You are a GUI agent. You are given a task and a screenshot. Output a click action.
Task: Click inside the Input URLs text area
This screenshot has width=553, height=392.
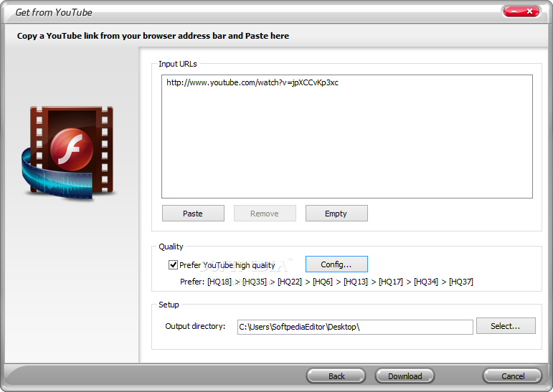347,136
